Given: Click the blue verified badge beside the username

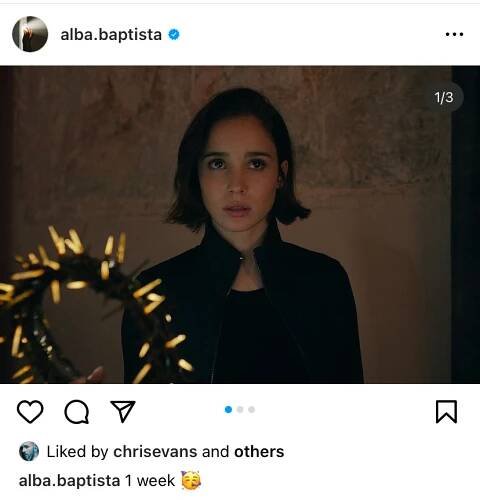Looking at the screenshot, I should 174,34.
